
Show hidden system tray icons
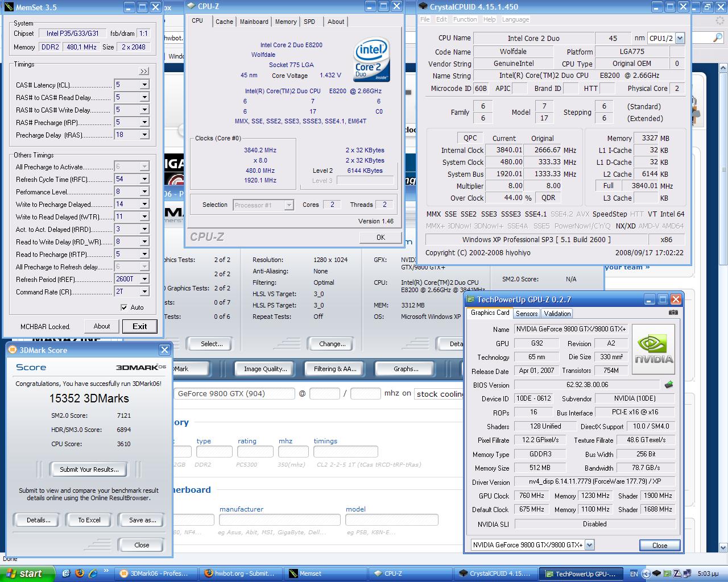point(646,573)
